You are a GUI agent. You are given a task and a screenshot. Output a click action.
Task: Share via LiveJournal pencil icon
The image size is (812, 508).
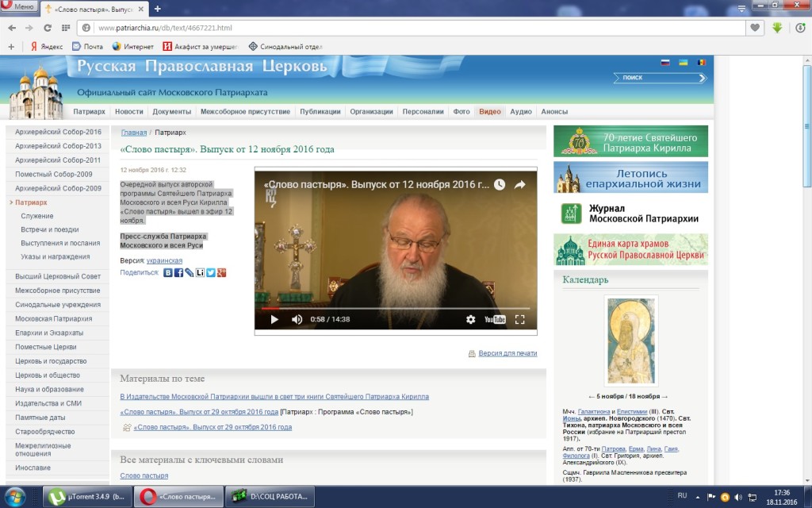190,273
